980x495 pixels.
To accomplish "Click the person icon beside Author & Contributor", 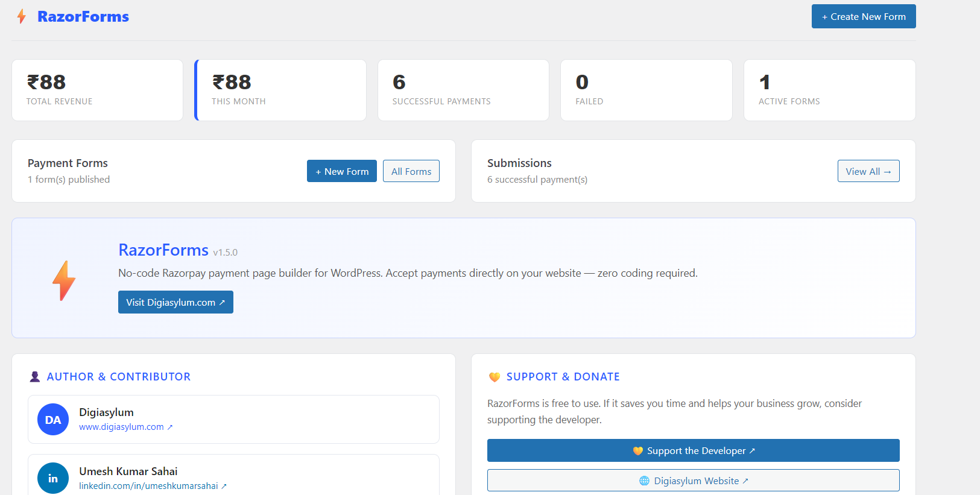I will pyautogui.click(x=35, y=377).
